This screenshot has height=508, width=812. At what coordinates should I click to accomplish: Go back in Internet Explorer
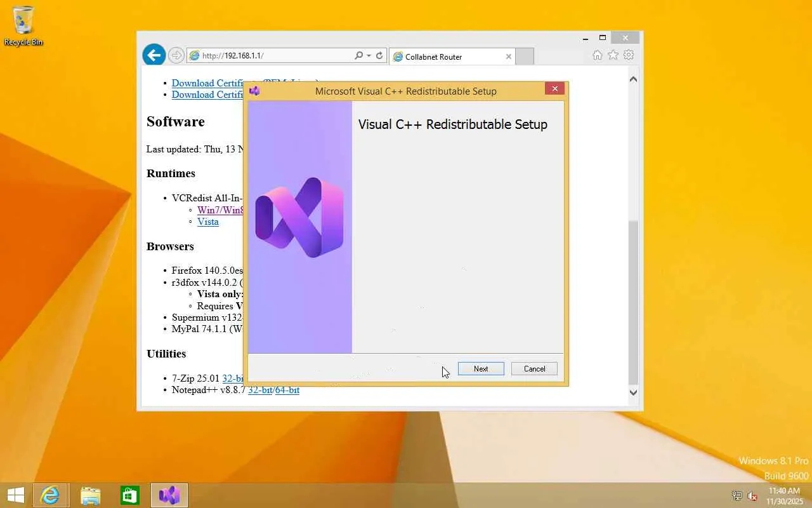tap(154, 55)
